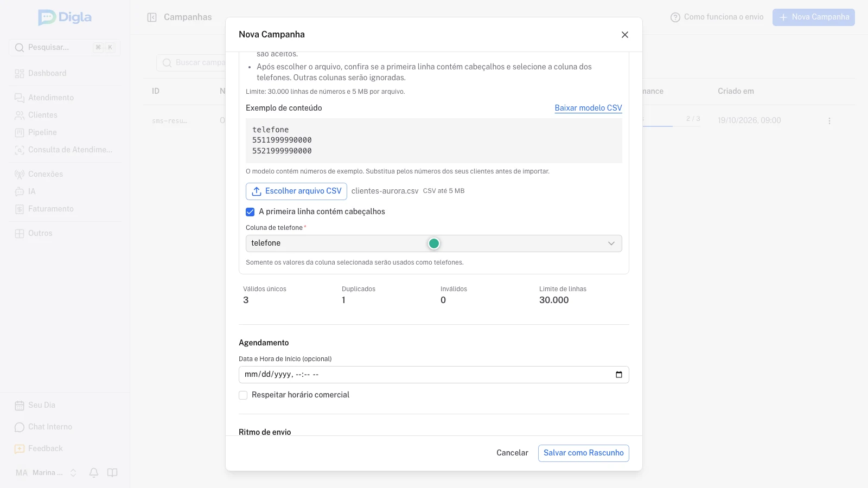
Task: Click the Dashboard grid icon in sidebar
Action: [20, 74]
